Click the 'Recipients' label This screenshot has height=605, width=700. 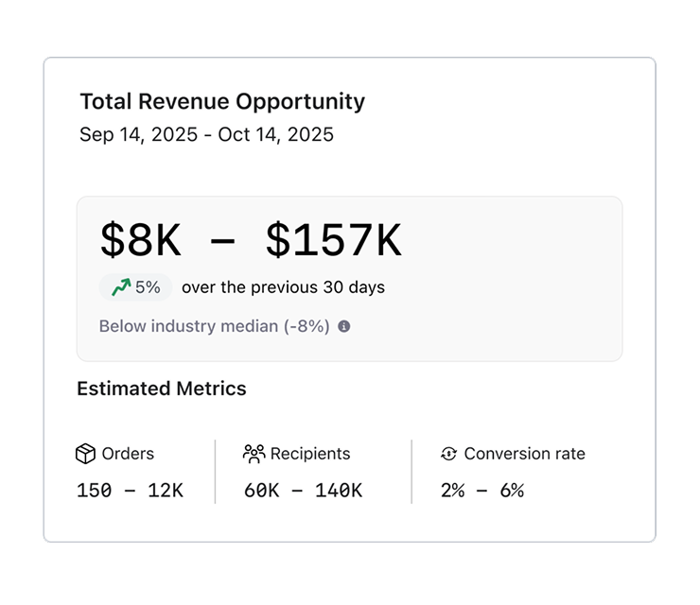(x=310, y=454)
